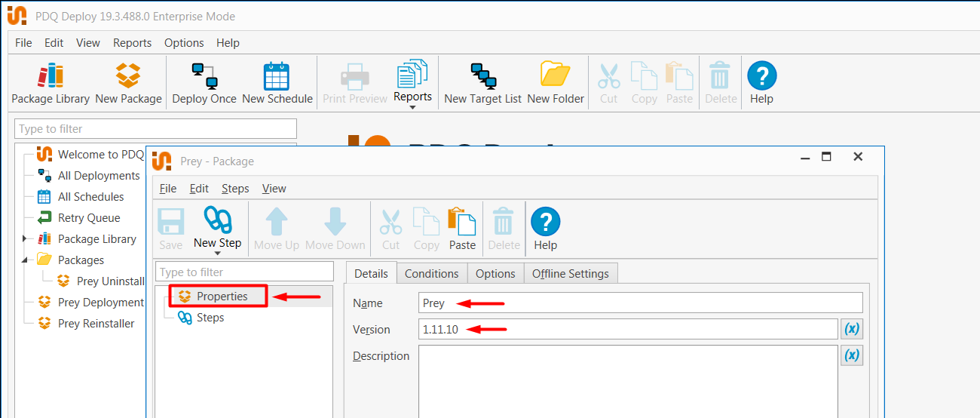980x418 pixels.
Task: Open the Reports menu in the menu bar
Action: pos(132,43)
